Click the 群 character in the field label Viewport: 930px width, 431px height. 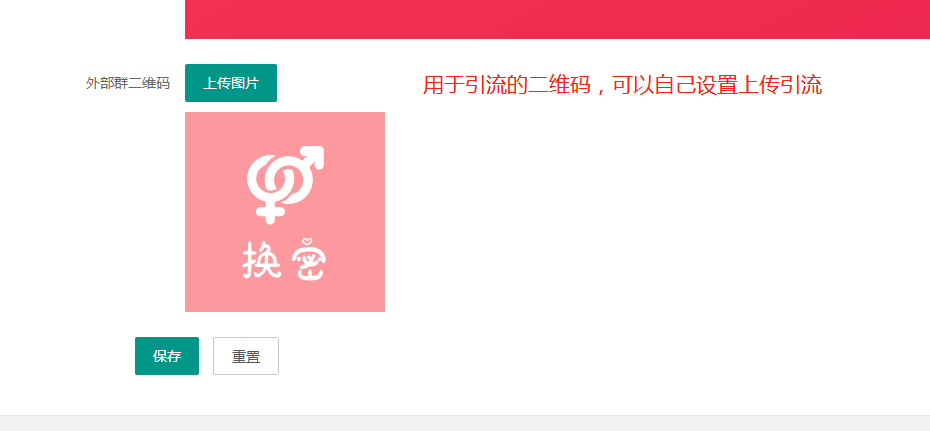click(x=120, y=84)
